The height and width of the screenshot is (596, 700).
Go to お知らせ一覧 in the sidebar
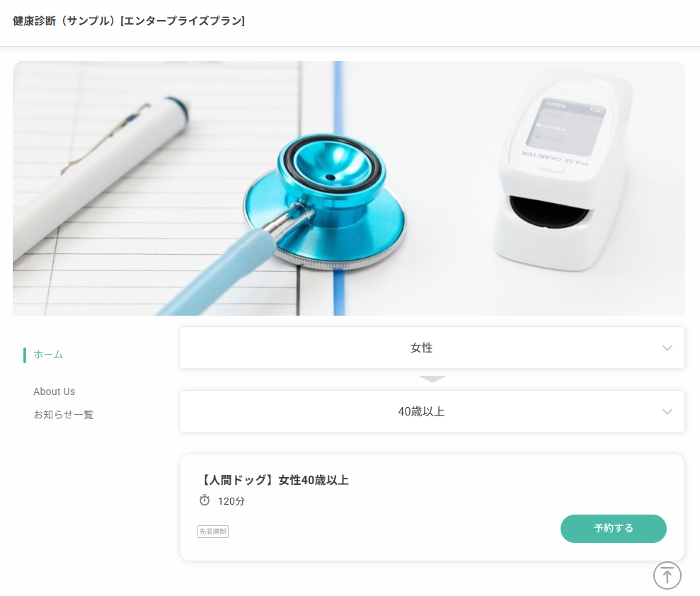[64, 415]
